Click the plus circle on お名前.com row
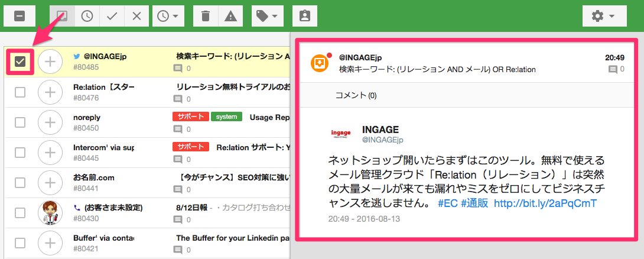The width and height of the screenshot is (644, 259). click(50, 183)
